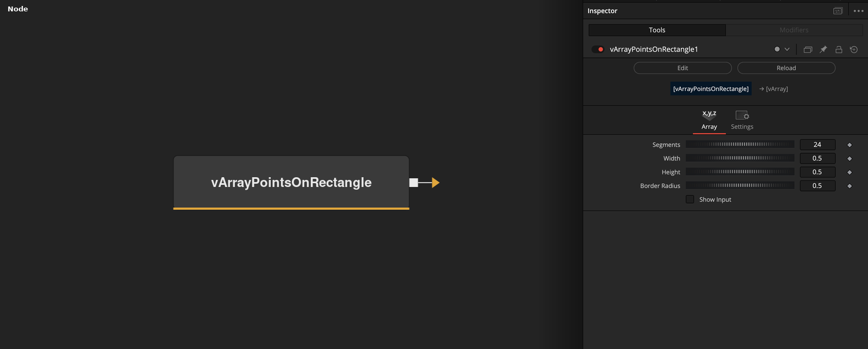Lock the vArrayPointsOnRectangle1 tool
Screen dimensions: 868x349
pos(839,49)
